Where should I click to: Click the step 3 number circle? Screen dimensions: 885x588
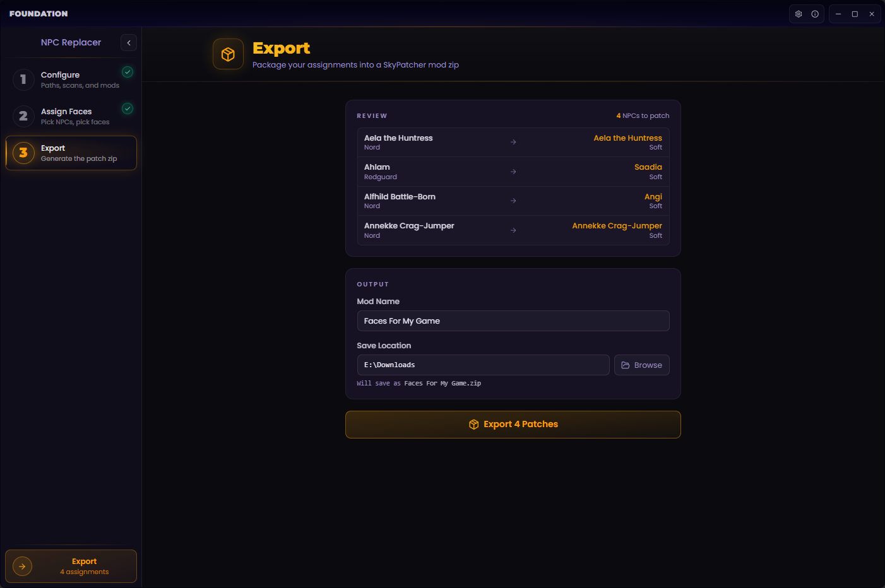pos(23,153)
